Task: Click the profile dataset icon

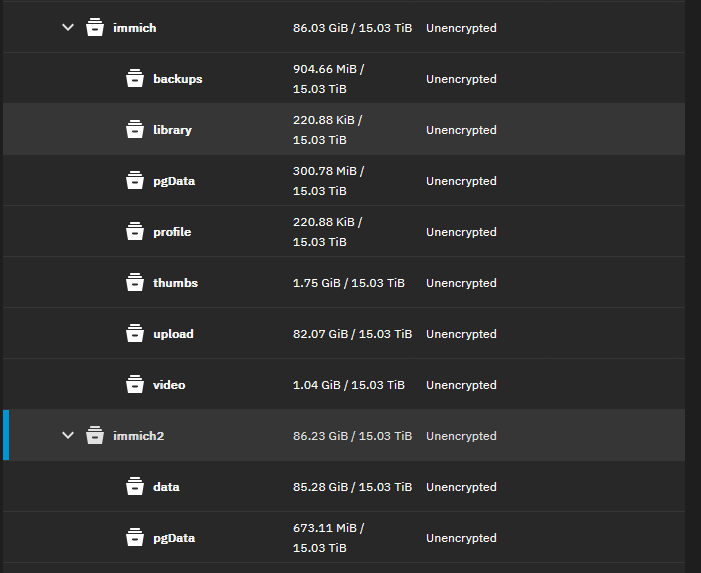Action: coord(135,231)
